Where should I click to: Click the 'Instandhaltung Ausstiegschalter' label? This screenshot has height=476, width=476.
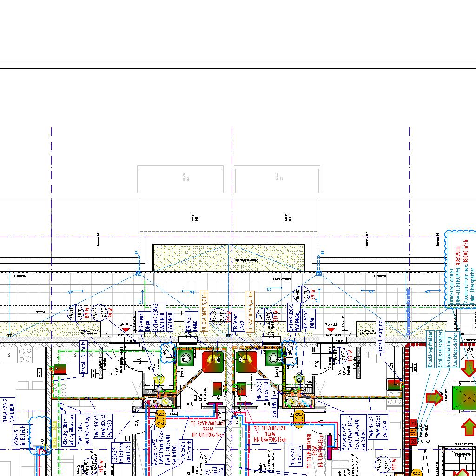click(453, 350)
